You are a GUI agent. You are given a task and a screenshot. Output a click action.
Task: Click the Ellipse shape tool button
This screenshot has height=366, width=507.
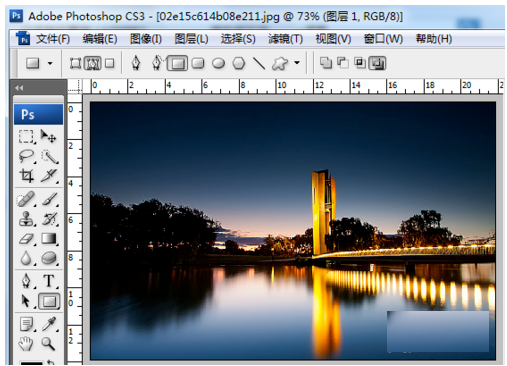tap(218, 63)
